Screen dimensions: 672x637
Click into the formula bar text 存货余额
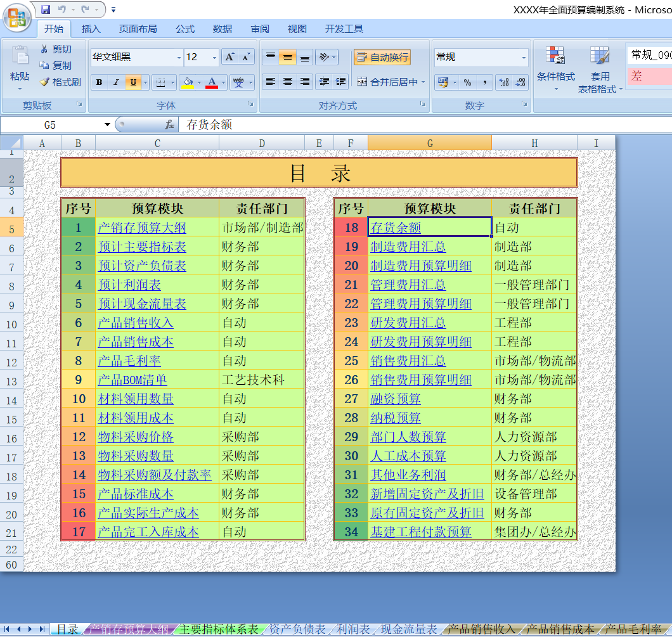pos(209,125)
